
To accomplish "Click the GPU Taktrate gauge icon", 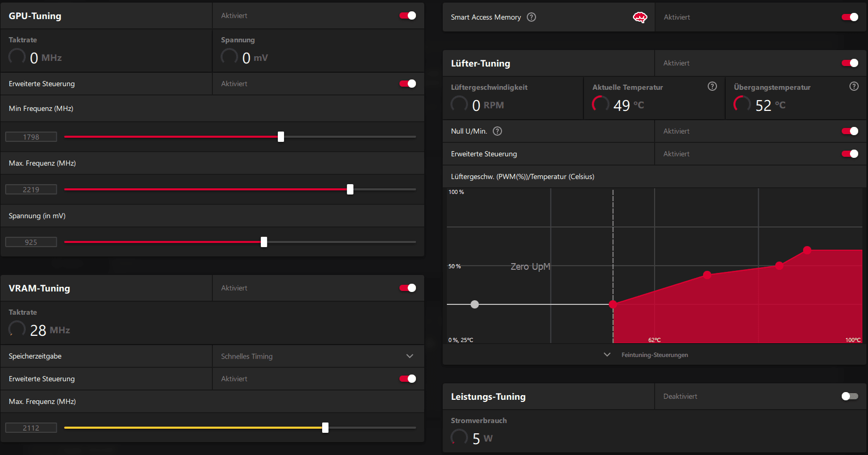I will pos(17,56).
